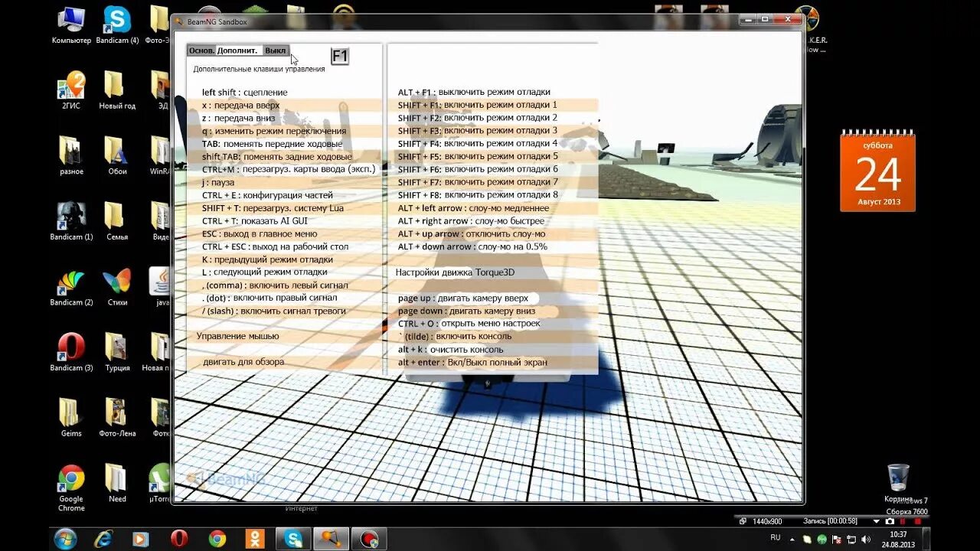Open the Bandicam (4) Skype shortcut
This screenshot has height=551, width=980.
tap(117, 25)
